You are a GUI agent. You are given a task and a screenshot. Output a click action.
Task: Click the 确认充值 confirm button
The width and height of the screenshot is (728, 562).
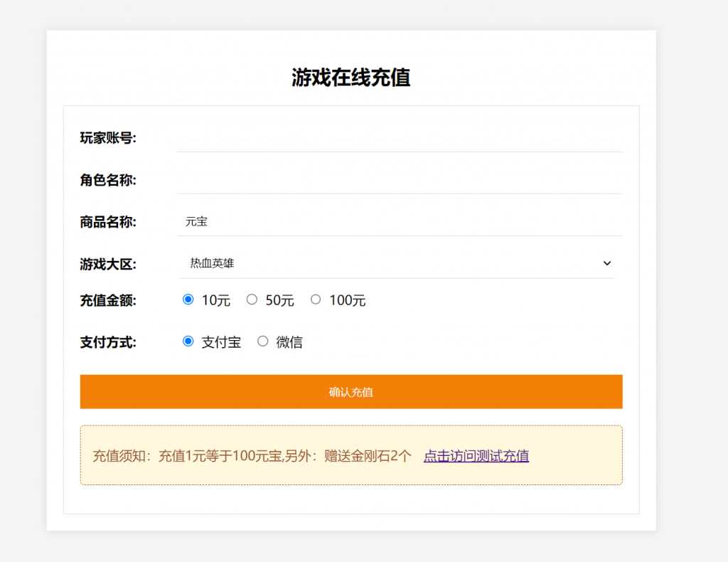[350, 391]
